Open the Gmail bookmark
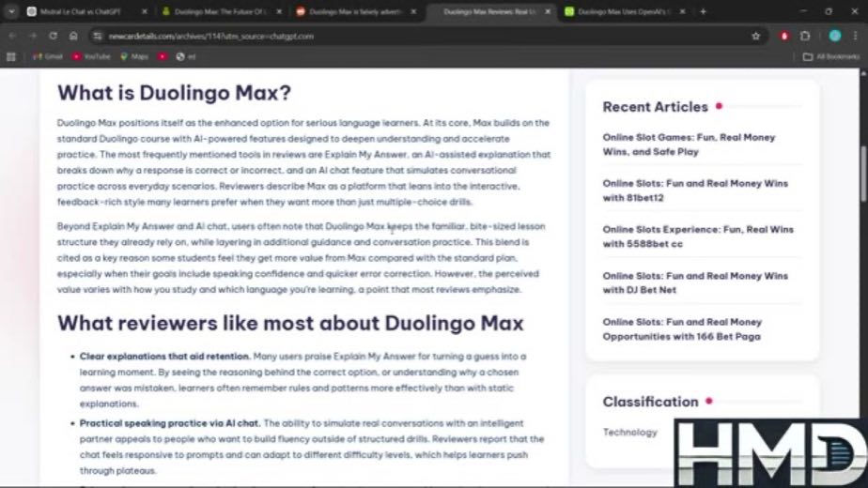The height and width of the screenshot is (488, 868). click(48, 56)
